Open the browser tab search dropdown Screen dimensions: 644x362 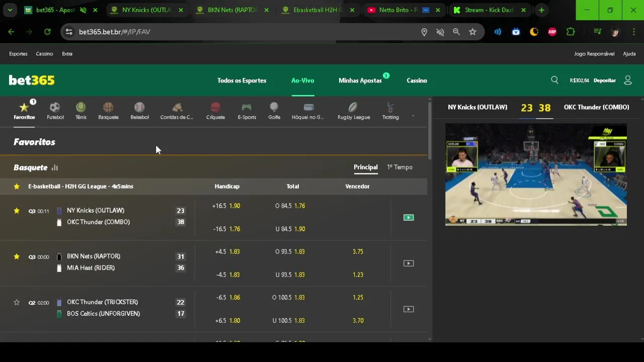10,10
